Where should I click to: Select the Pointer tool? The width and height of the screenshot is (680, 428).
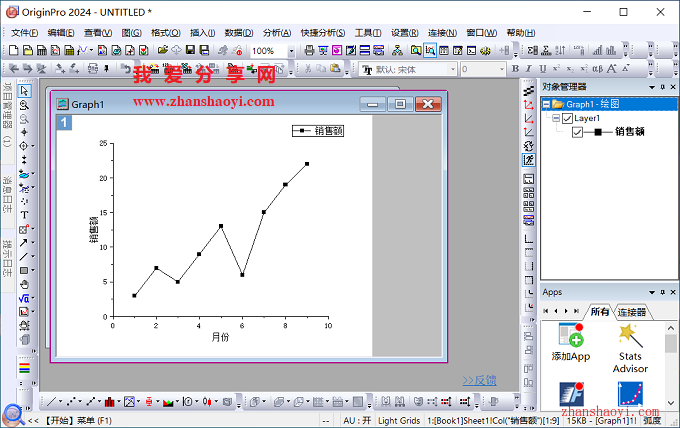[x=24, y=91]
